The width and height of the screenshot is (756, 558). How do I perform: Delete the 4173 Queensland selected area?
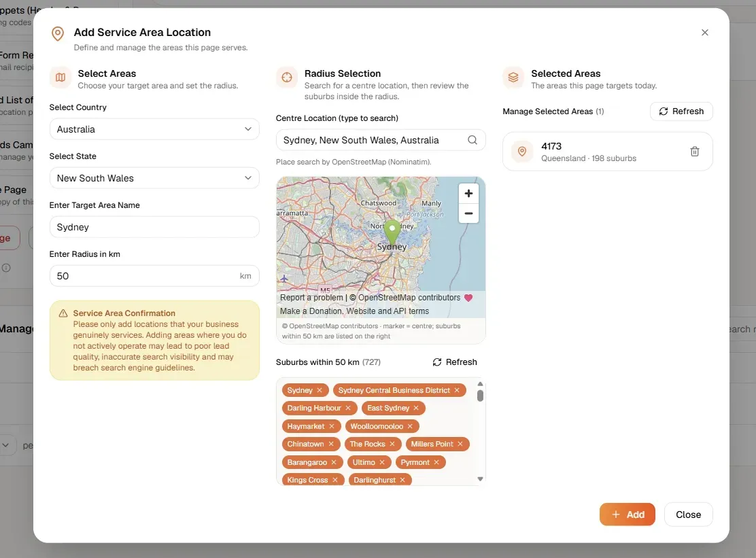[x=694, y=152]
